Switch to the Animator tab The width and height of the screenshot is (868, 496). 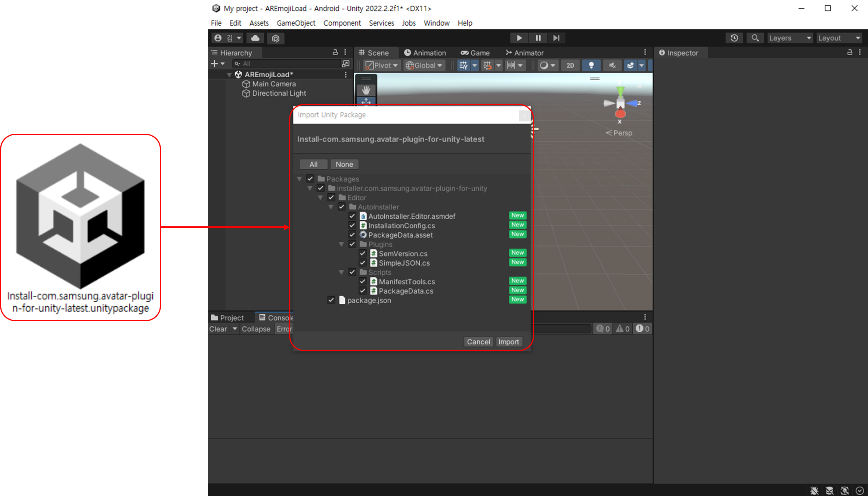pyautogui.click(x=524, y=53)
